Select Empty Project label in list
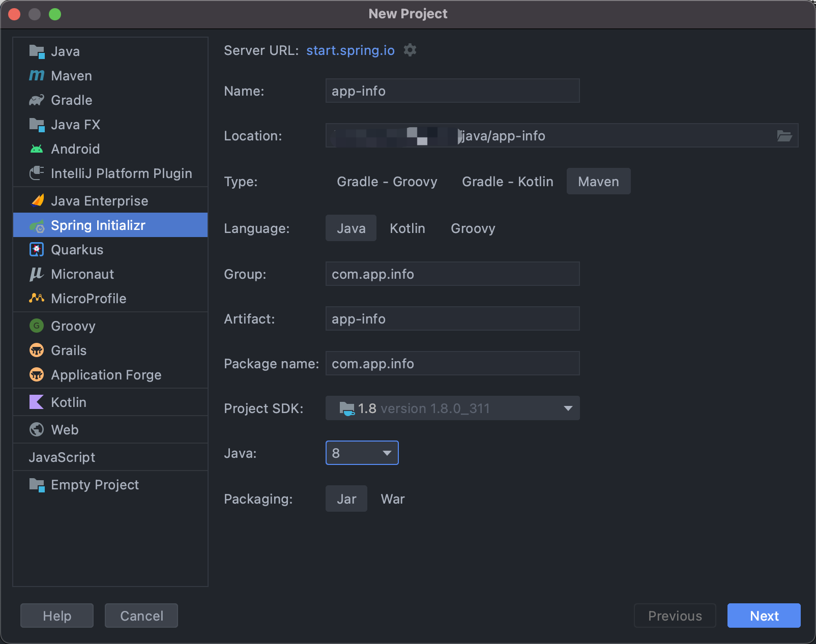This screenshot has height=644, width=816. tap(95, 485)
